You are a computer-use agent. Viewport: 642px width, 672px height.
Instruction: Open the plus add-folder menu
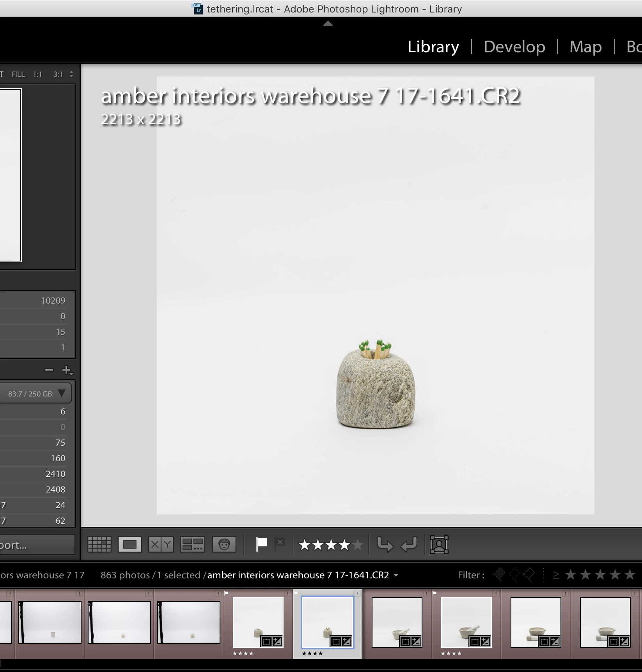pos(67,370)
